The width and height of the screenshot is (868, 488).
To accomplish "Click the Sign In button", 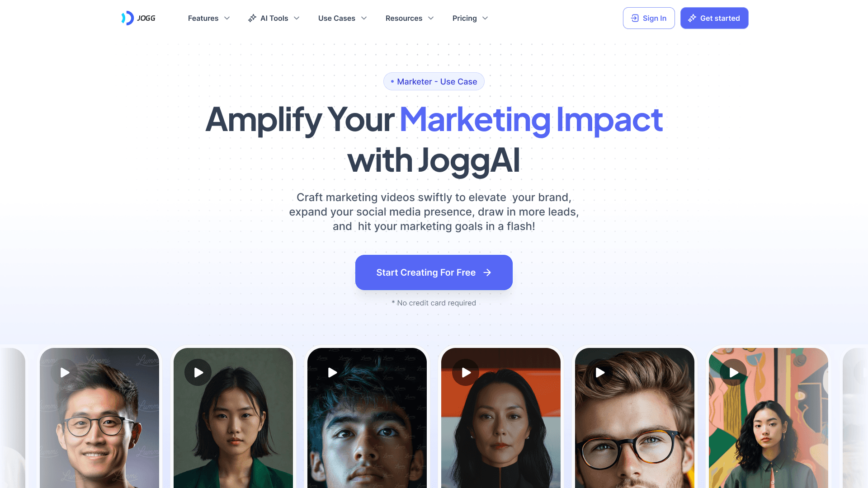I will [x=649, y=18].
